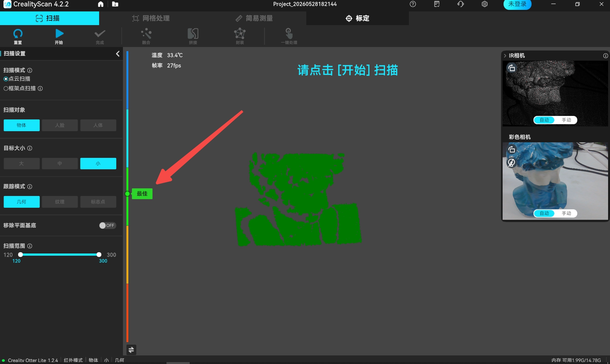Switch to the 简易测量 tab

point(254,18)
